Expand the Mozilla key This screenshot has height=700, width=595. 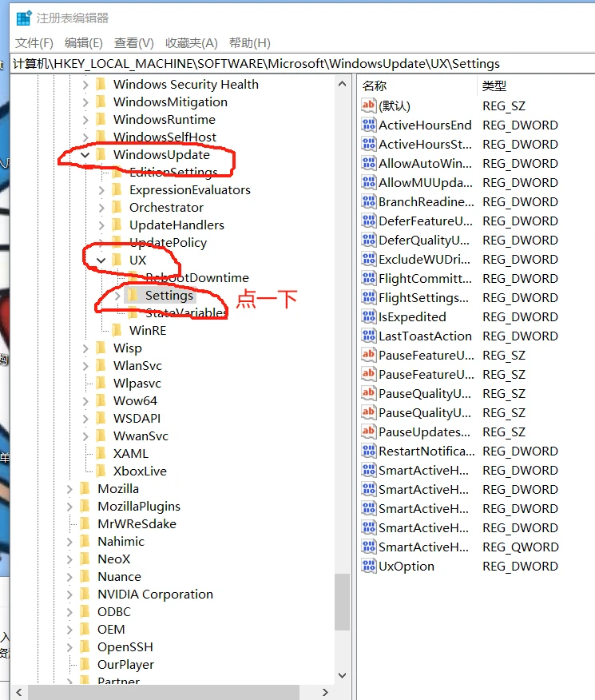tap(69, 489)
